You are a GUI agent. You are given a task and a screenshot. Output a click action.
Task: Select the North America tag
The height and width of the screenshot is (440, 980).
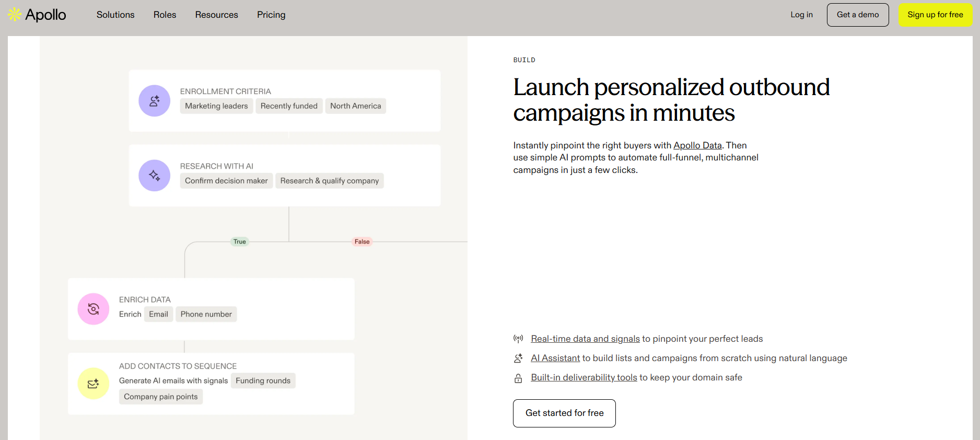point(356,106)
